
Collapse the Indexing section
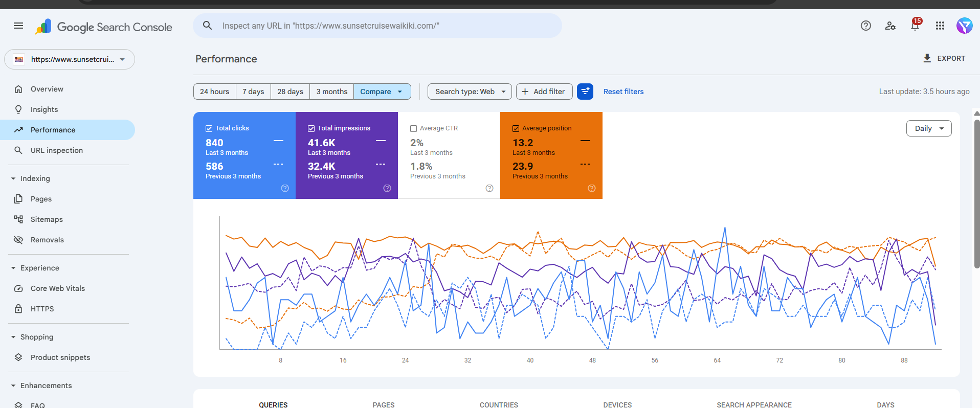(x=13, y=178)
